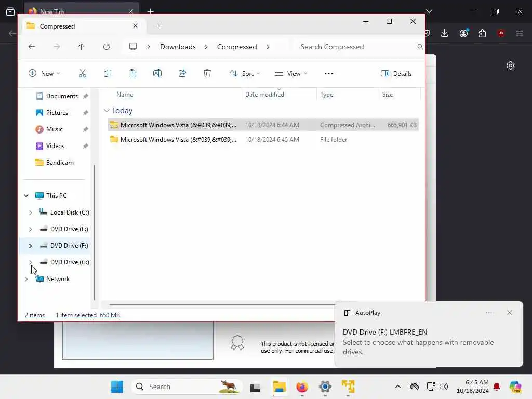532x399 pixels.
Task: Click the PC icon in address bar
Action: click(x=133, y=46)
